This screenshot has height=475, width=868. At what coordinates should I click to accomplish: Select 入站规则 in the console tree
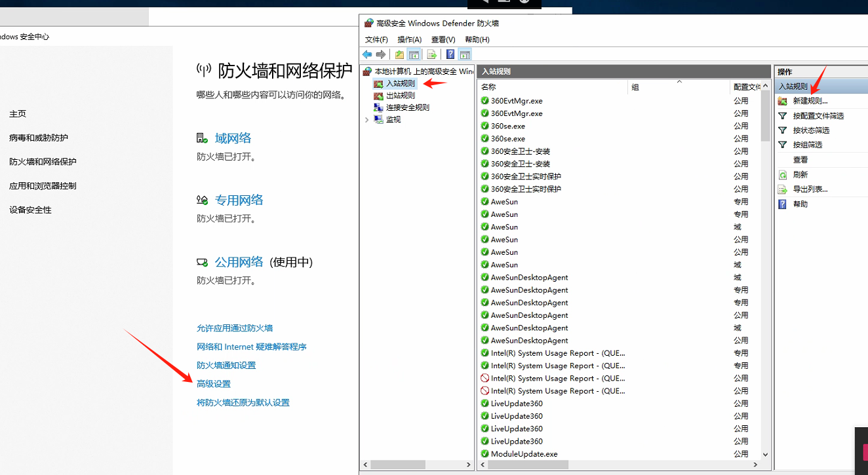click(x=401, y=83)
